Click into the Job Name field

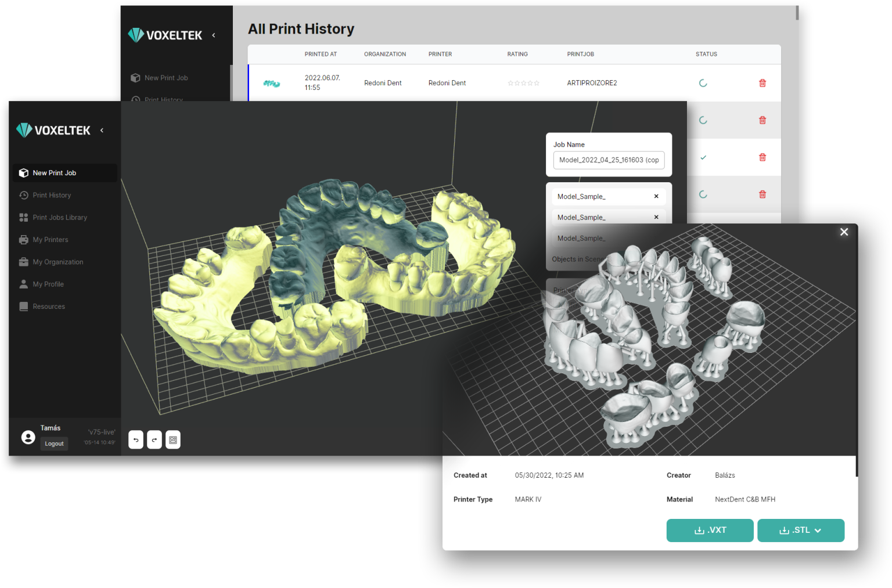(609, 160)
